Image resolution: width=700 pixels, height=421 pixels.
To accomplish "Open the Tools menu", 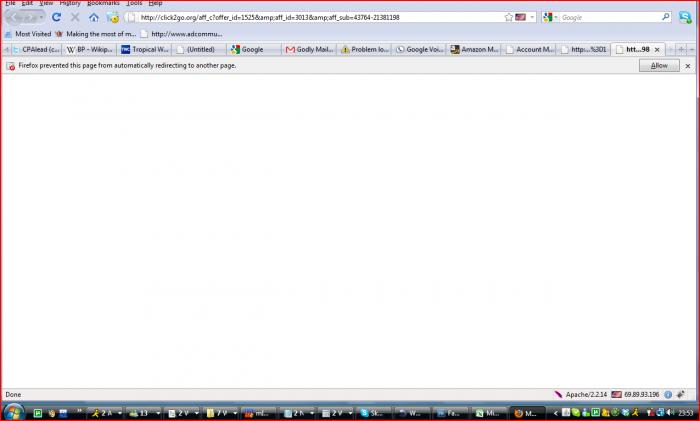I will pyautogui.click(x=134, y=3).
